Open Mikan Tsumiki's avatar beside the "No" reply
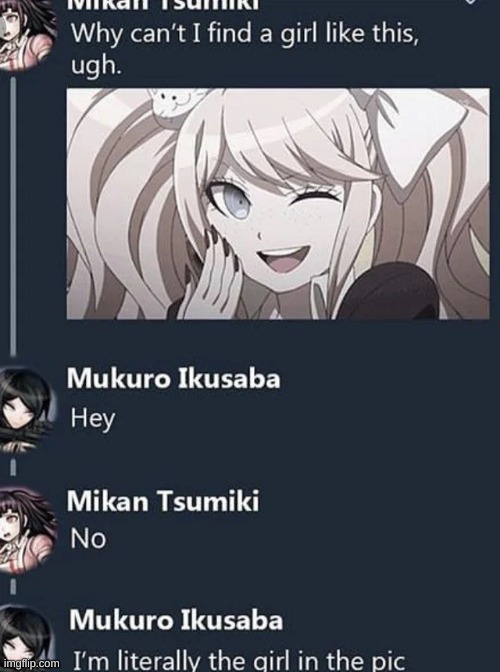 pyautogui.click(x=27, y=530)
